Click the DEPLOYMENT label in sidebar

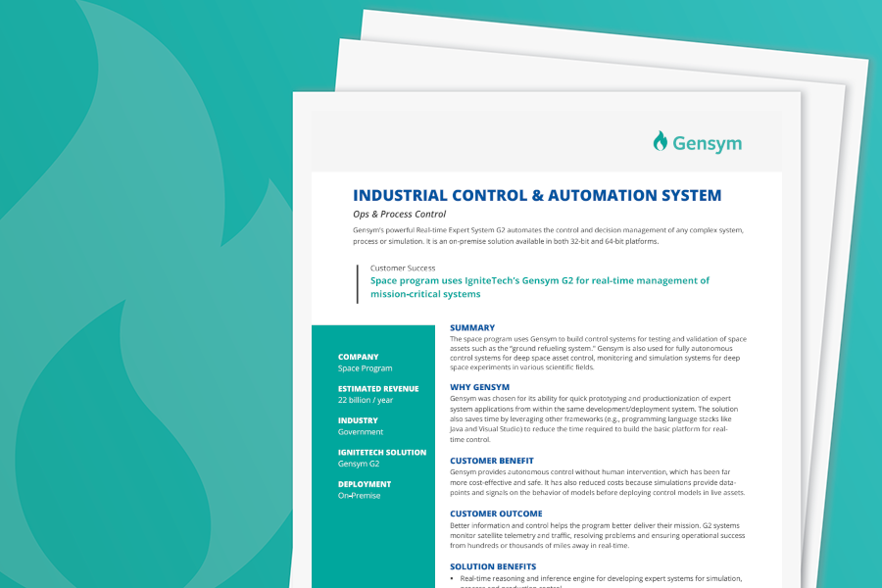pos(365,484)
